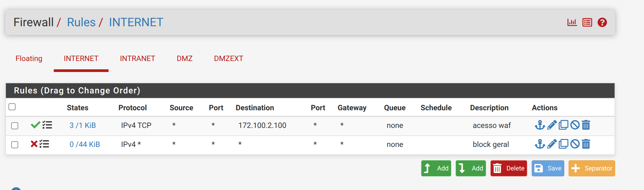The image size is (644, 190).
Task: Edit the block geral rule pencil icon
Action: coord(552,144)
